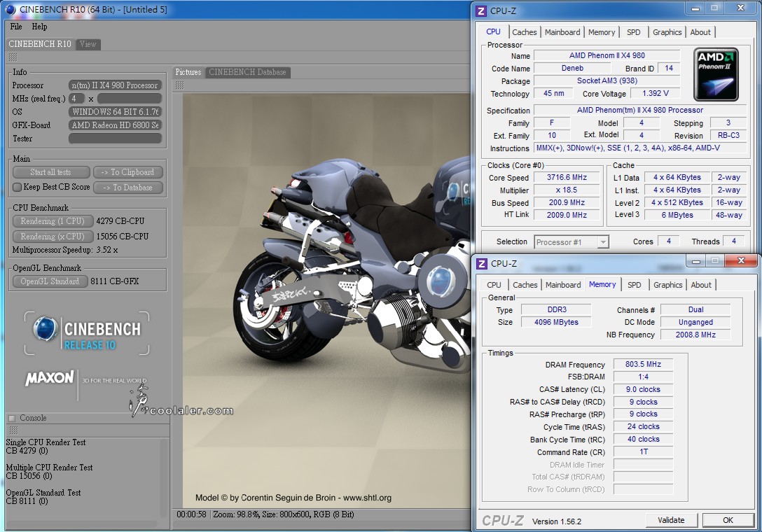Open the CINEBENCH Database tab

point(247,72)
